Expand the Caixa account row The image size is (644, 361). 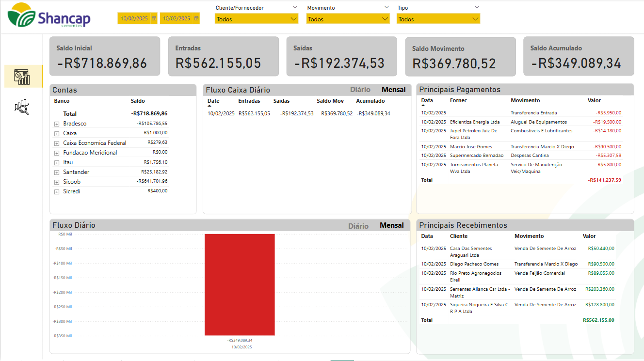pos(57,134)
